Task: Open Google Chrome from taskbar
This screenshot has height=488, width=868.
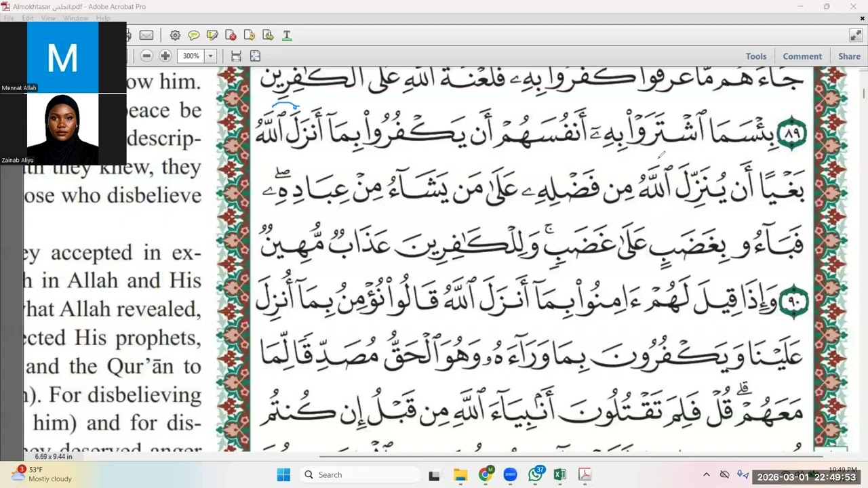Action: tap(486, 474)
